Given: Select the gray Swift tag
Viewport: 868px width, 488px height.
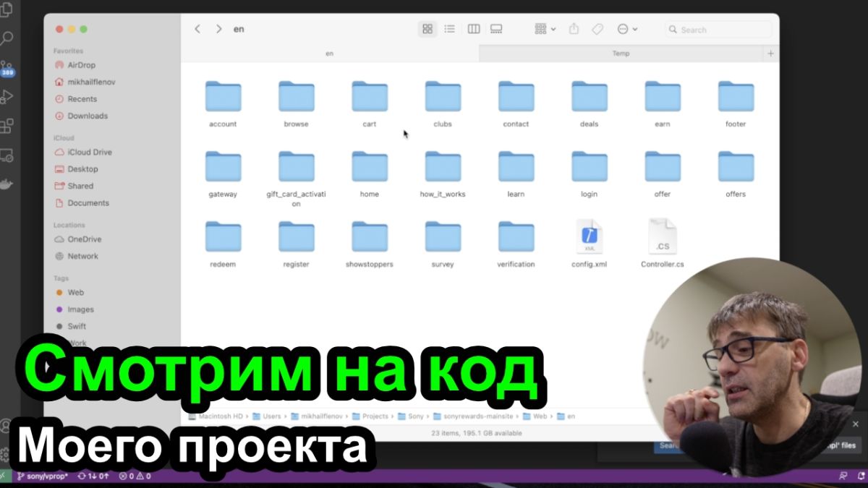Looking at the screenshot, I should point(72,326).
